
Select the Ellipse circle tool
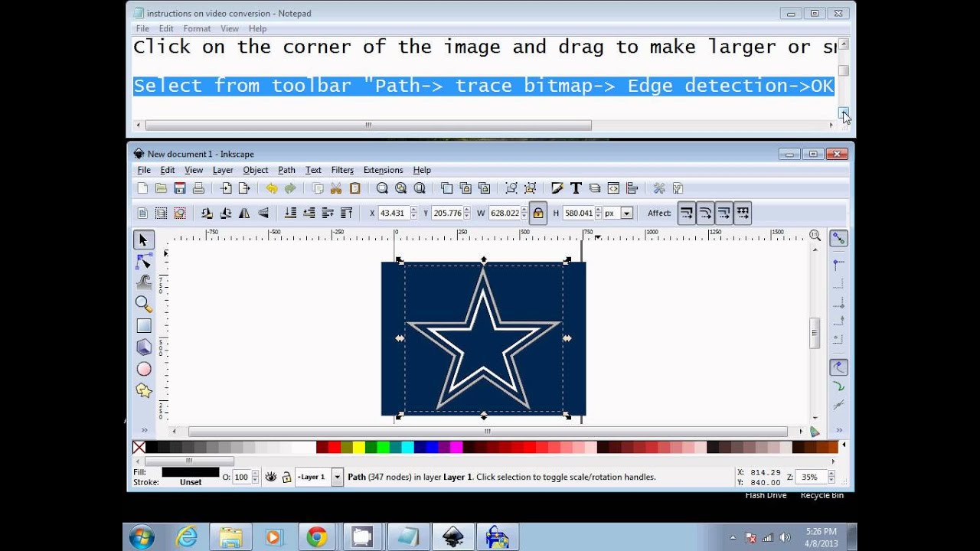coord(143,369)
